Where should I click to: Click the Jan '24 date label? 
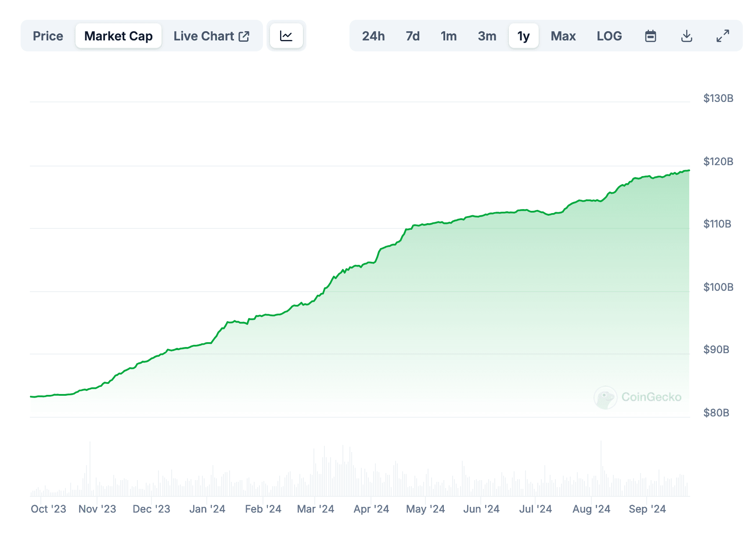(207, 509)
